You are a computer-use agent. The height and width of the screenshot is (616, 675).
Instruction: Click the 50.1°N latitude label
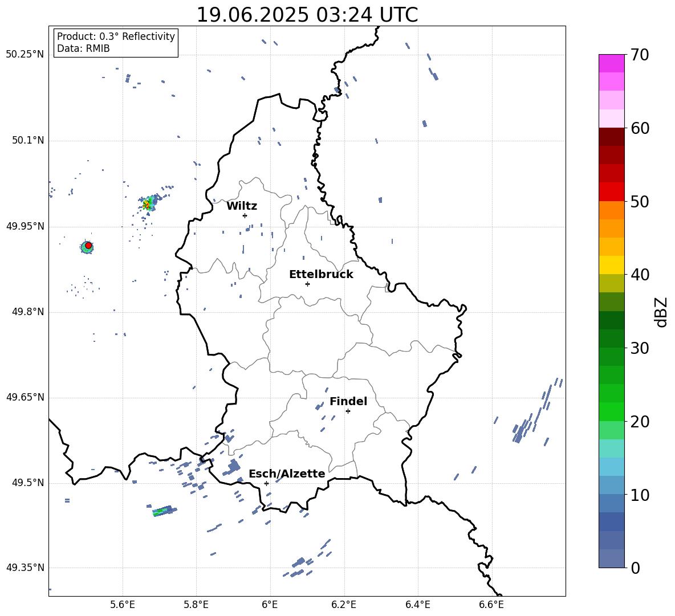point(28,140)
